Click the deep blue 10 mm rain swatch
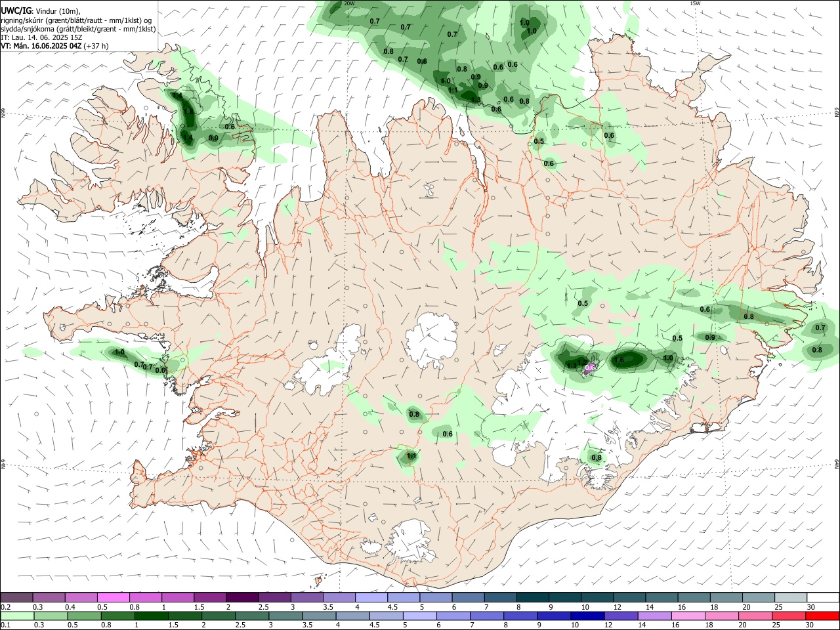840x630 pixels. tap(587, 616)
